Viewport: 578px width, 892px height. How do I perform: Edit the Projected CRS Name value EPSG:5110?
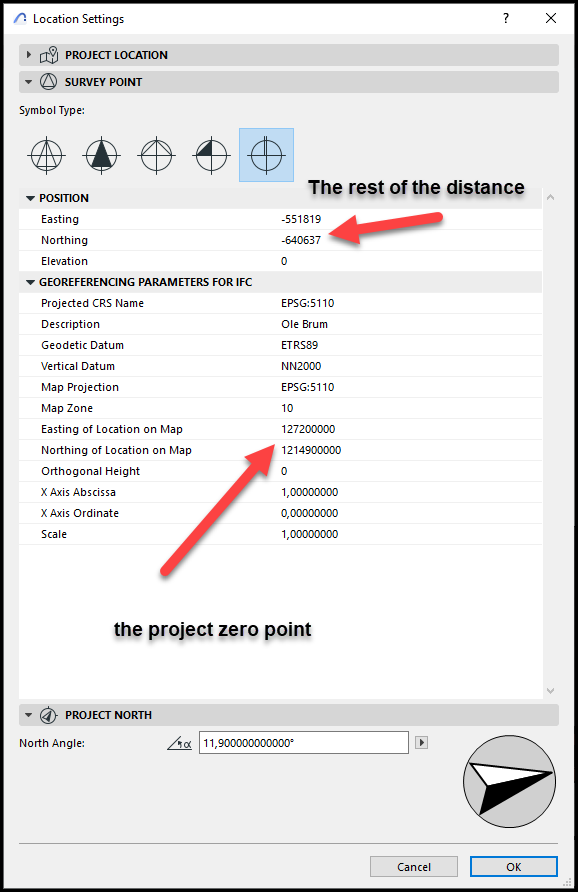[308, 303]
